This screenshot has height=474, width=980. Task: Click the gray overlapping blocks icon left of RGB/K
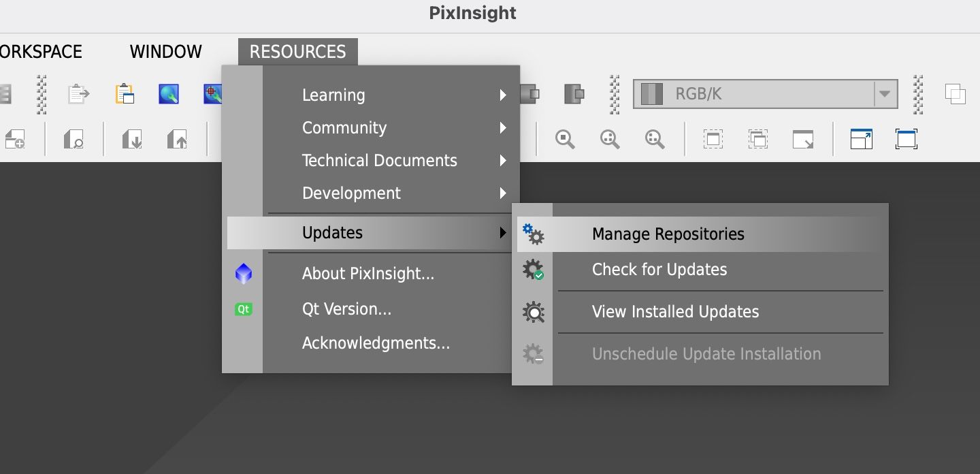[x=574, y=94]
